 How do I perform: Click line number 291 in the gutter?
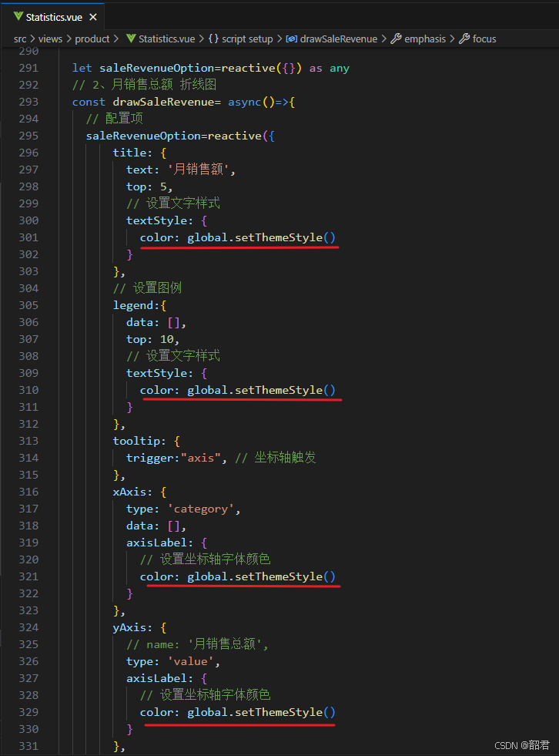(29, 68)
